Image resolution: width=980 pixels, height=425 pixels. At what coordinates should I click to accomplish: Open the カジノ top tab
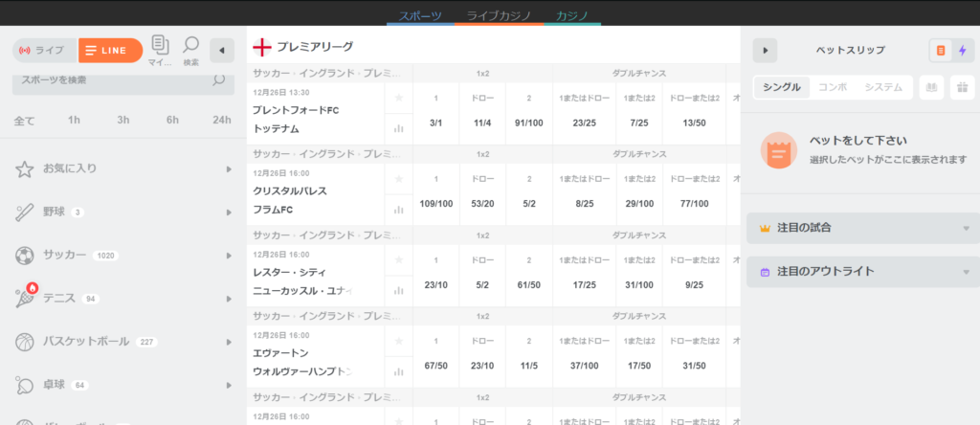[x=572, y=15]
